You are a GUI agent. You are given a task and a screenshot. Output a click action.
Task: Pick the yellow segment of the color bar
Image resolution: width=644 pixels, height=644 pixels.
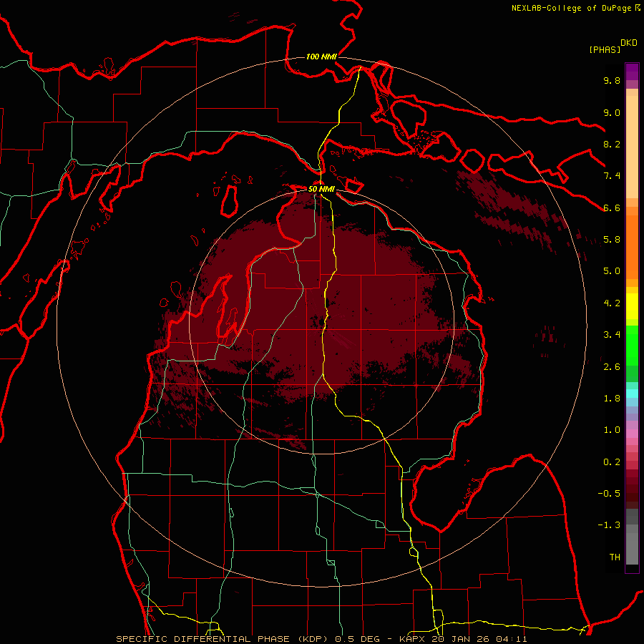click(632, 306)
